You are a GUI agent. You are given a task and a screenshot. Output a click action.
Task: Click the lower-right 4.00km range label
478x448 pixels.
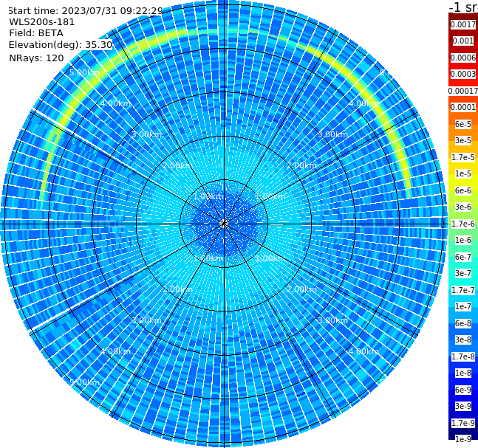pos(363,351)
